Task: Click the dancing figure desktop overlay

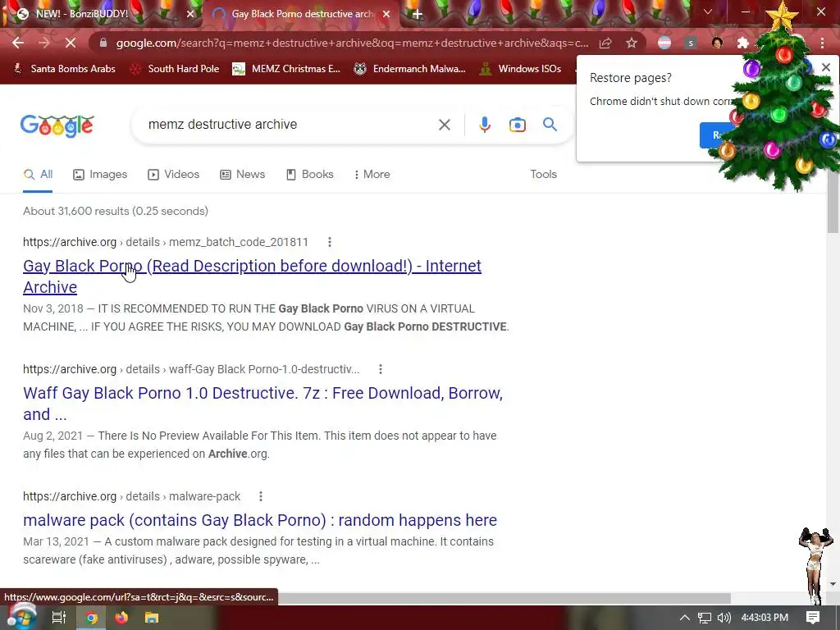Action: tap(815, 566)
